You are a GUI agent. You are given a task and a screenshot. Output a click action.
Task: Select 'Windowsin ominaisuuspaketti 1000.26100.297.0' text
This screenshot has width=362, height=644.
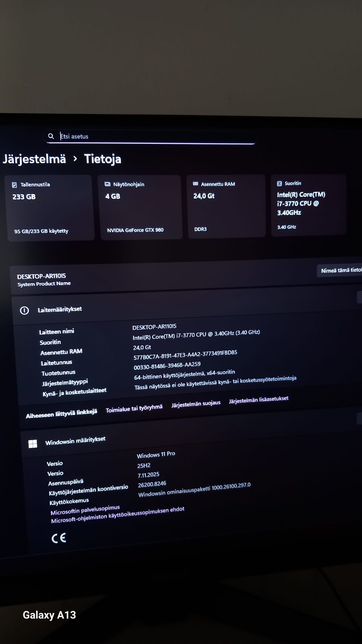[194, 490]
